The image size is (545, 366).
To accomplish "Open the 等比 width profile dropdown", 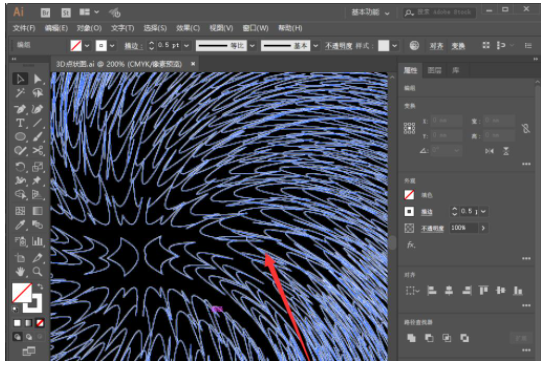I will point(252,46).
